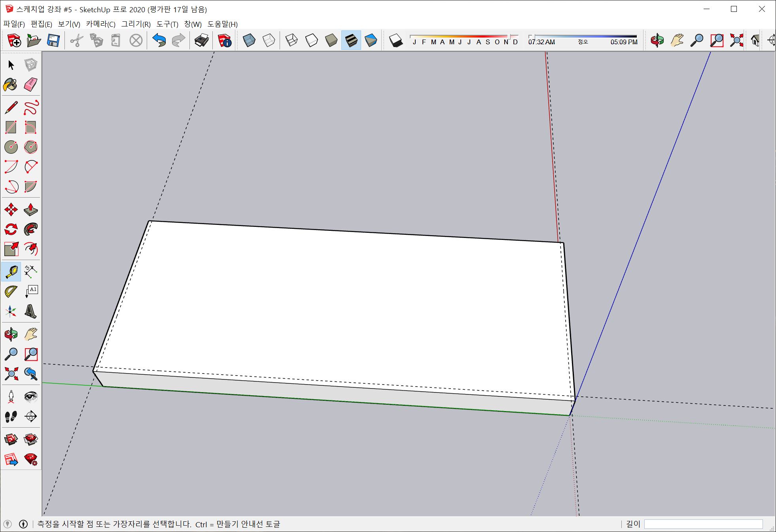Save the model with the floppy icon
Viewport: 776px width, 532px height.
(x=53, y=40)
